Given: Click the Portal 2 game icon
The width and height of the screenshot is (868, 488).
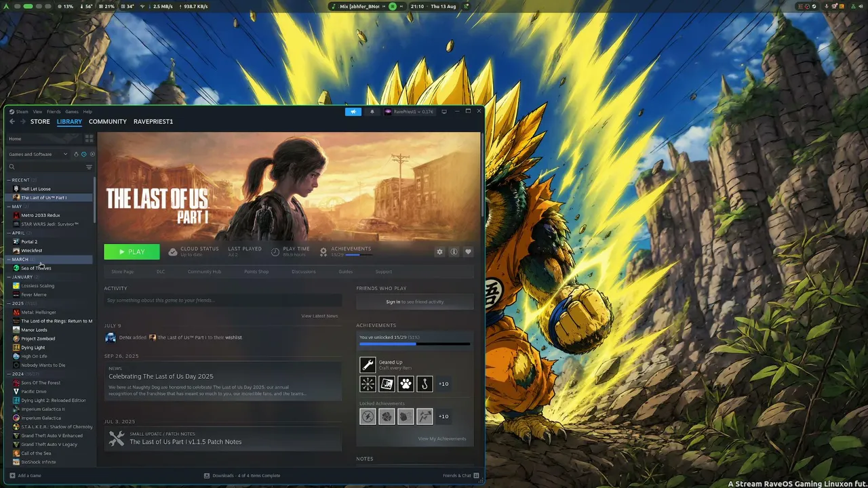Looking at the screenshot, I should pyautogui.click(x=16, y=241).
